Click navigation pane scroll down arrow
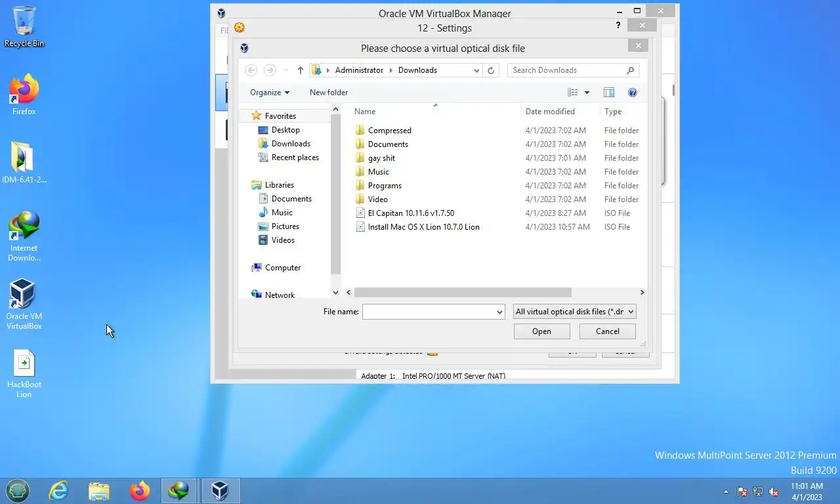 tap(335, 293)
